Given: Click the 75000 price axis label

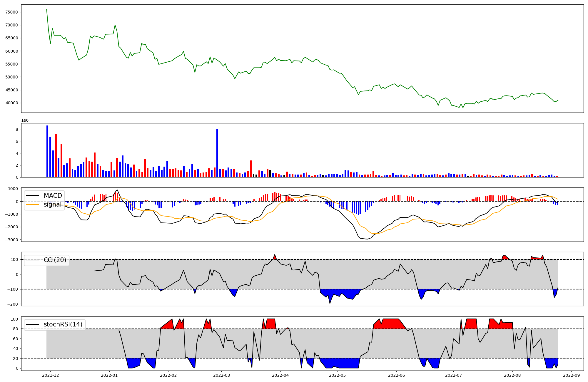Looking at the screenshot, I should coord(12,12).
